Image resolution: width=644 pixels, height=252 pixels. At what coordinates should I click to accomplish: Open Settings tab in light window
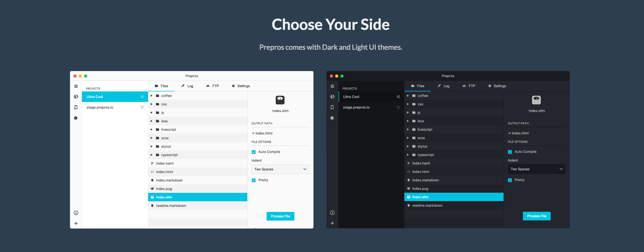[x=241, y=86]
